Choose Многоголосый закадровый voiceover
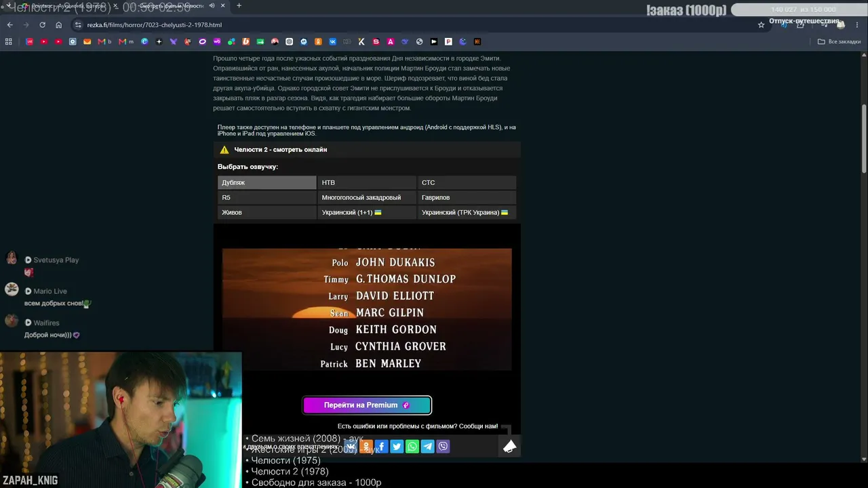 [367, 197]
